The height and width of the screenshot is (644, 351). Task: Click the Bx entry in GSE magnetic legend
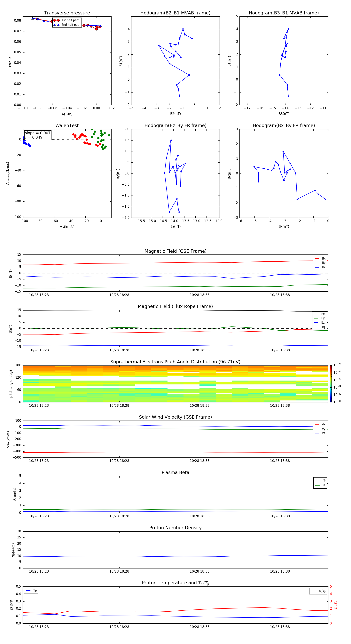click(x=320, y=259)
